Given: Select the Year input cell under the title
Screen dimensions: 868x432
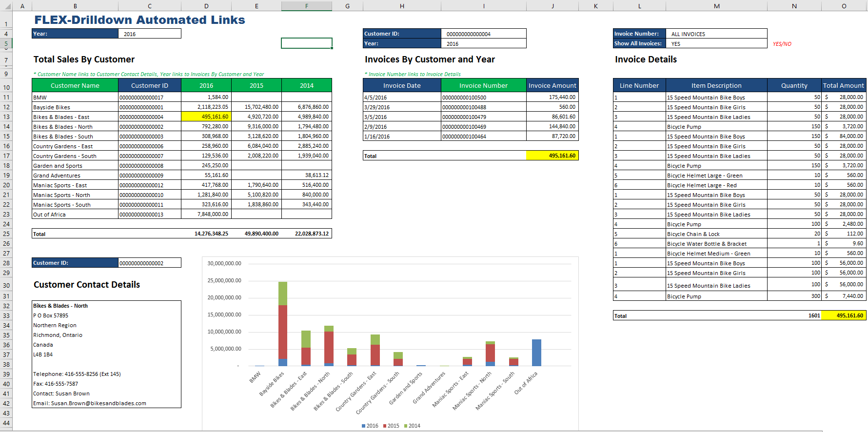Looking at the screenshot, I should [x=149, y=34].
